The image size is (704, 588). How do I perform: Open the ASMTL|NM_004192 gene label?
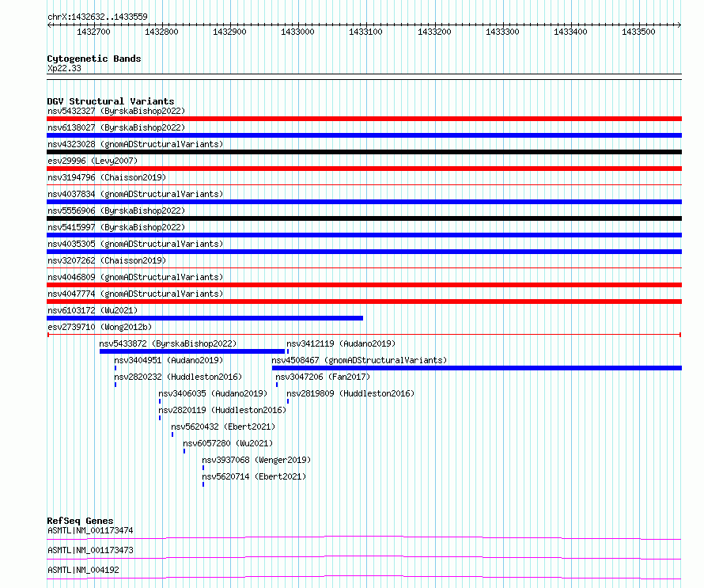point(84,570)
